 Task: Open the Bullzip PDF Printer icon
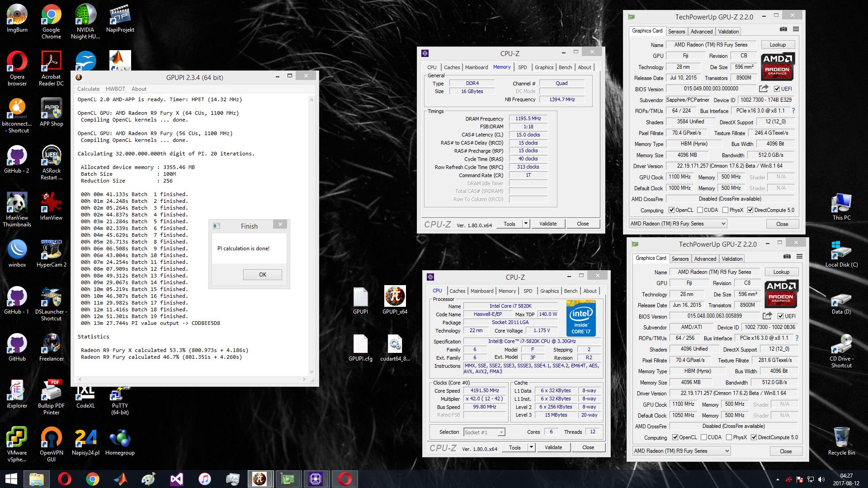click(52, 398)
